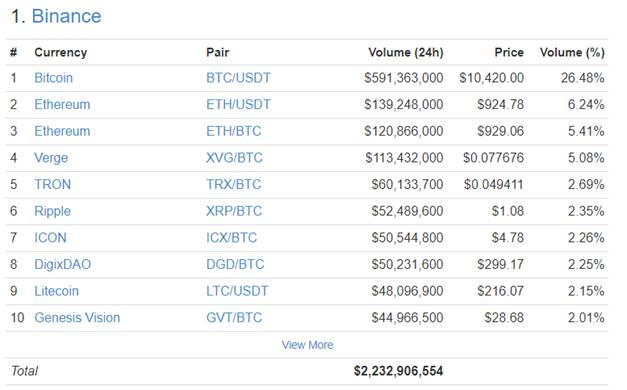Open the BTC/USDT pair link
Screen dimensions: 627x390
238,78
